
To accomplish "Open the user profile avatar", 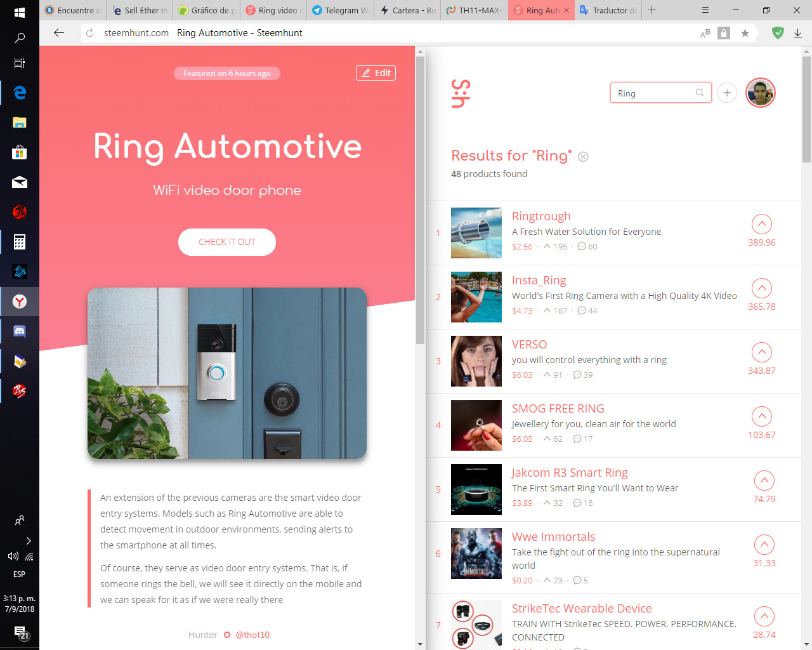I will coord(761,93).
